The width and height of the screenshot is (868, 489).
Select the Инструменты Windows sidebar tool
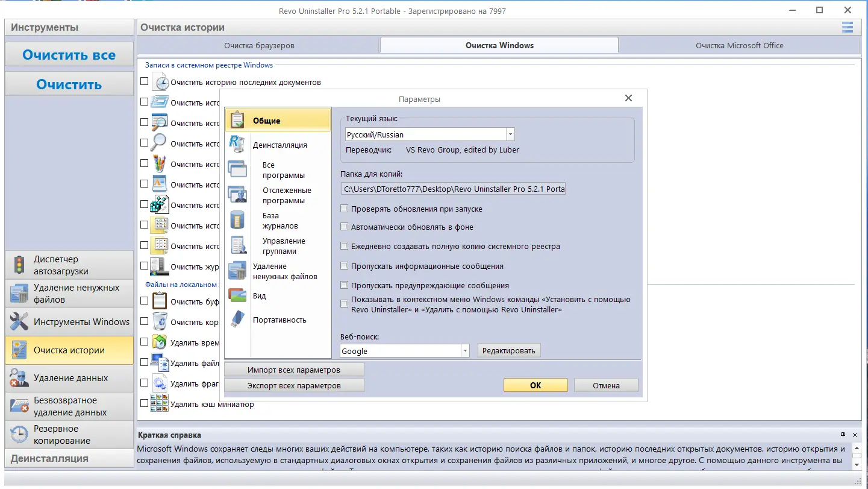coord(69,321)
